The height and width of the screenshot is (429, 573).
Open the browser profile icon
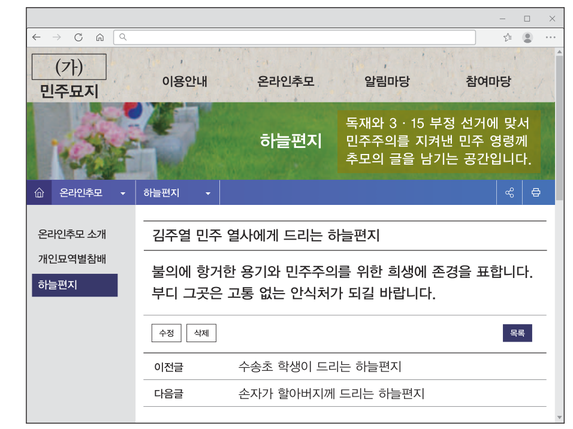(x=527, y=37)
